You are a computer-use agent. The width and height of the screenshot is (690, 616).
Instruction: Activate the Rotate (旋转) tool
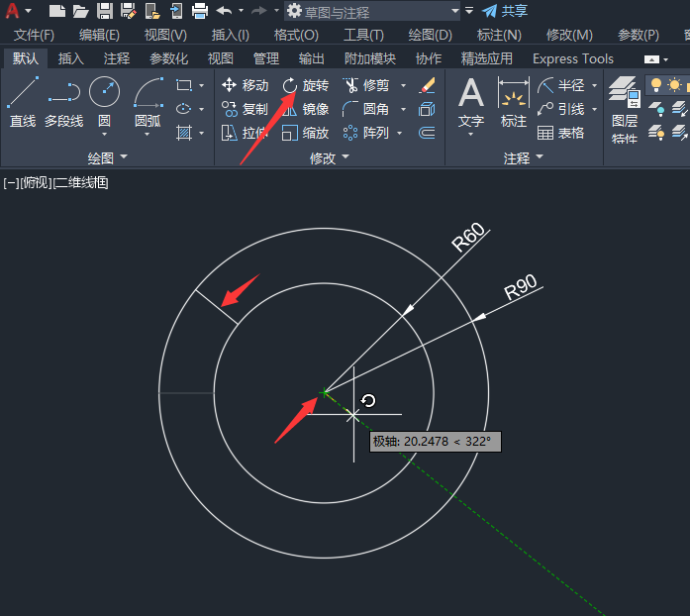(x=305, y=85)
